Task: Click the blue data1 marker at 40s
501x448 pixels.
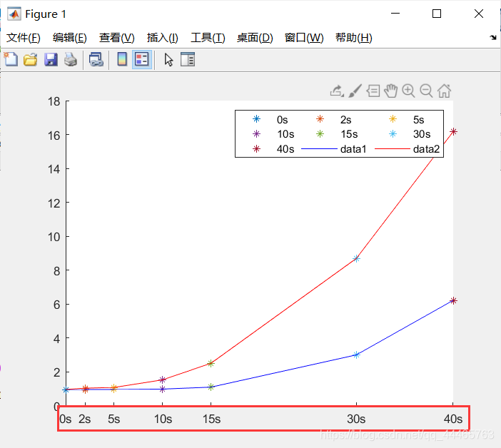Action: [453, 300]
